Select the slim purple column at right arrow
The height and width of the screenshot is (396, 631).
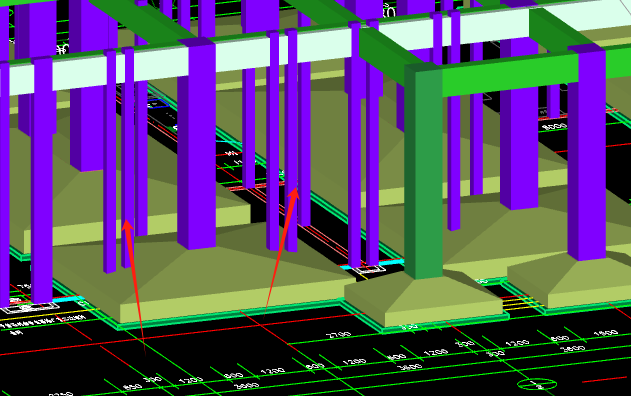(291, 139)
